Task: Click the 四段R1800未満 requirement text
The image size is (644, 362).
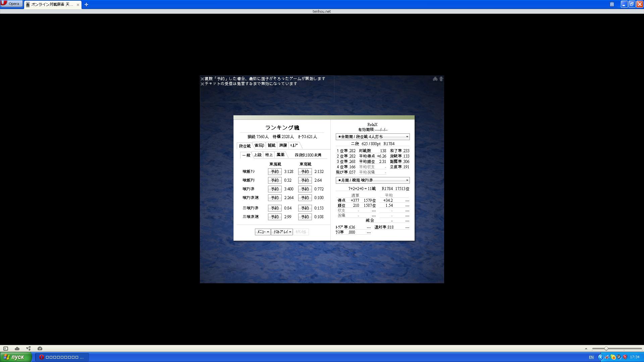Action: pyautogui.click(x=308, y=155)
